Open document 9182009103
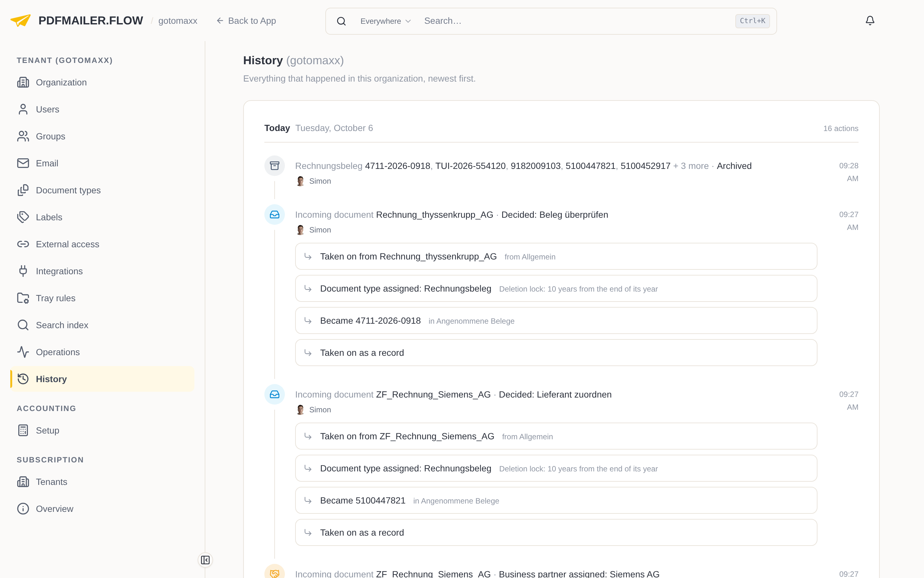The width and height of the screenshot is (924, 578). tap(535, 166)
